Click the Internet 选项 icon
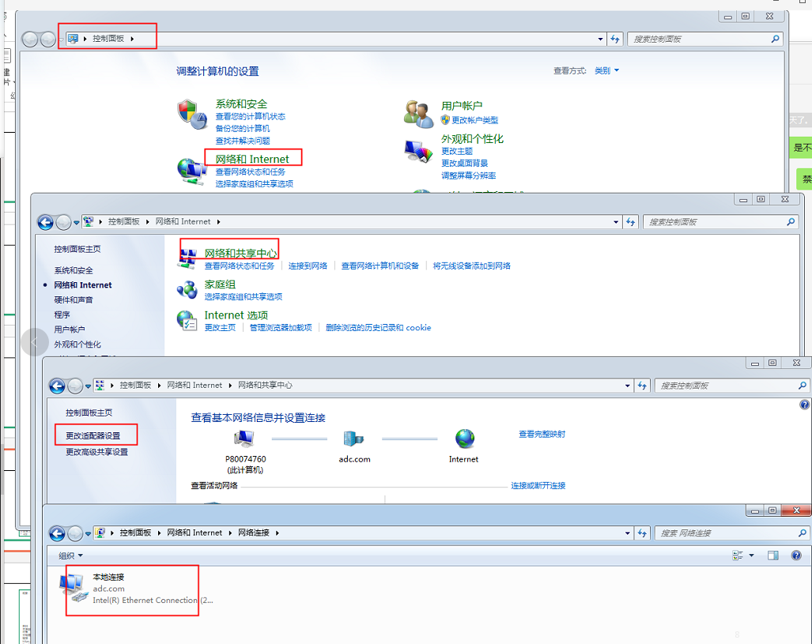 pos(187,320)
